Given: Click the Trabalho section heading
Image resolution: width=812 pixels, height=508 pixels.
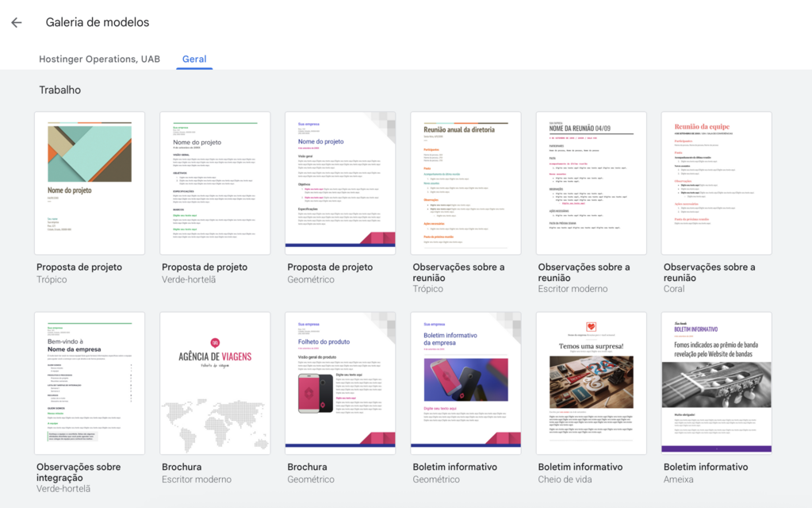Looking at the screenshot, I should 59,90.
